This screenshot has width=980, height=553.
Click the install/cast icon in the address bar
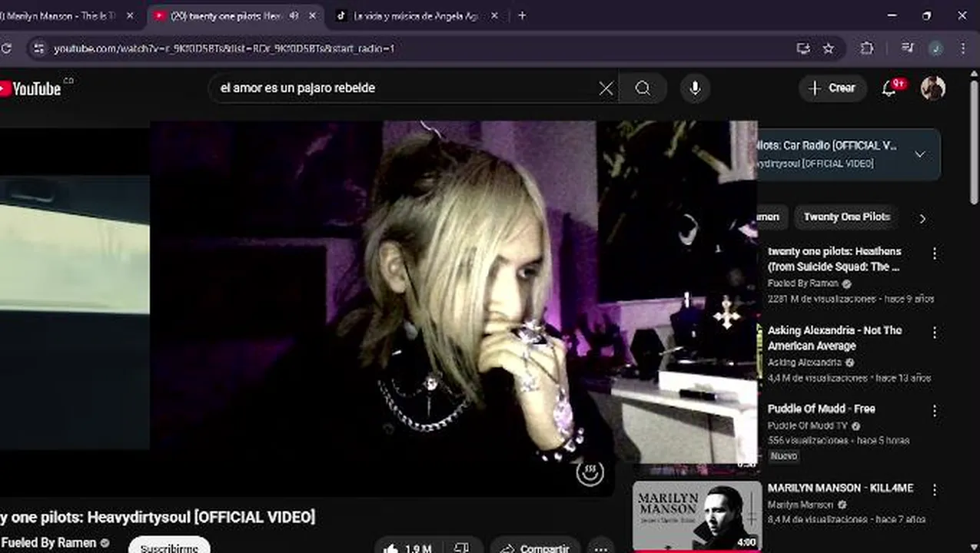[x=803, y=48]
